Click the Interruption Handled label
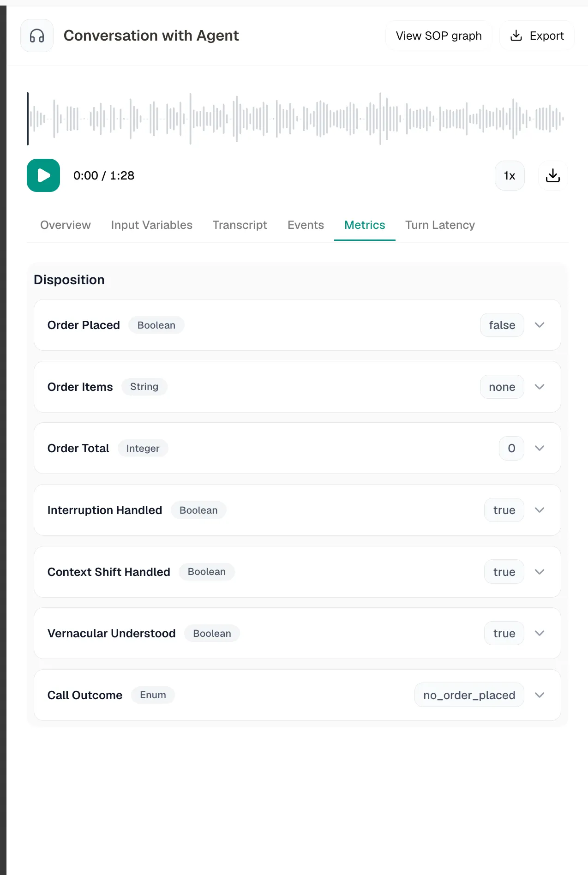This screenshot has height=875, width=588. [x=105, y=510]
